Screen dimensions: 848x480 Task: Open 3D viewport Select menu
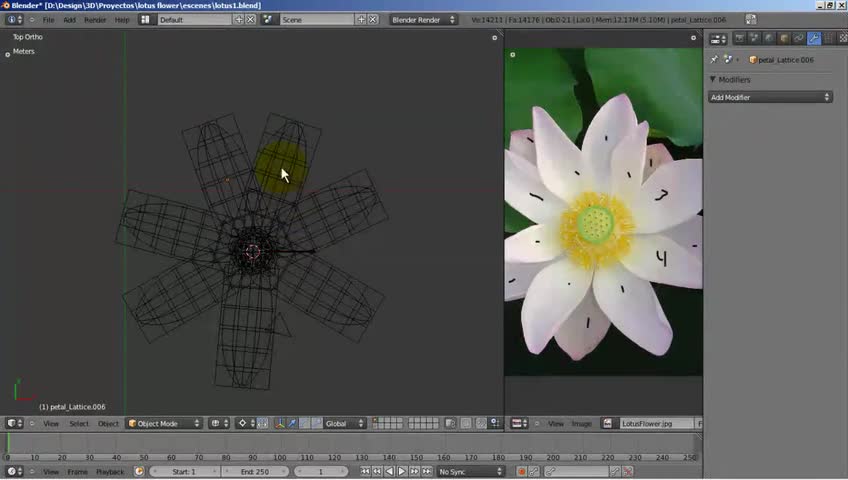coord(79,423)
